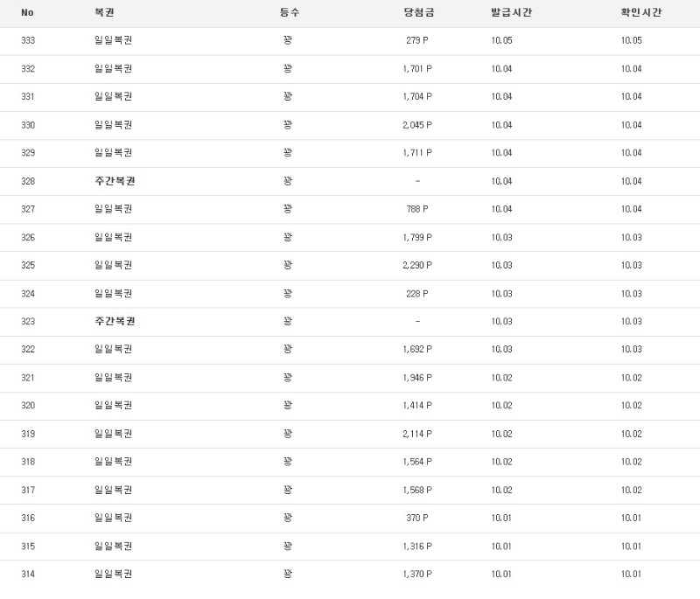Click 일일복권 in row 333
This screenshot has width=700, height=599.
pos(113,41)
